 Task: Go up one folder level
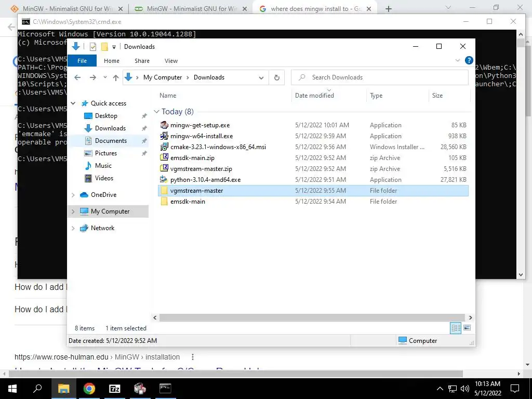coord(116,77)
